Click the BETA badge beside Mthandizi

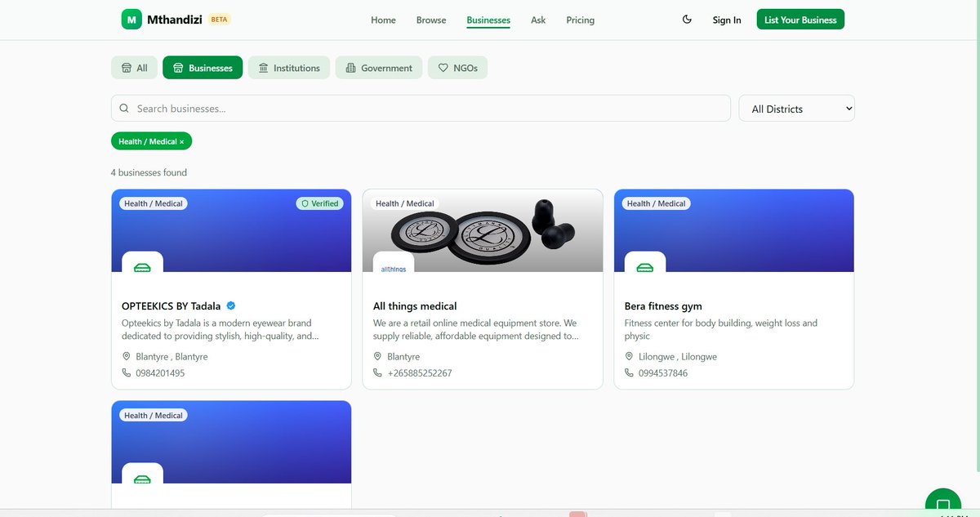[219, 19]
